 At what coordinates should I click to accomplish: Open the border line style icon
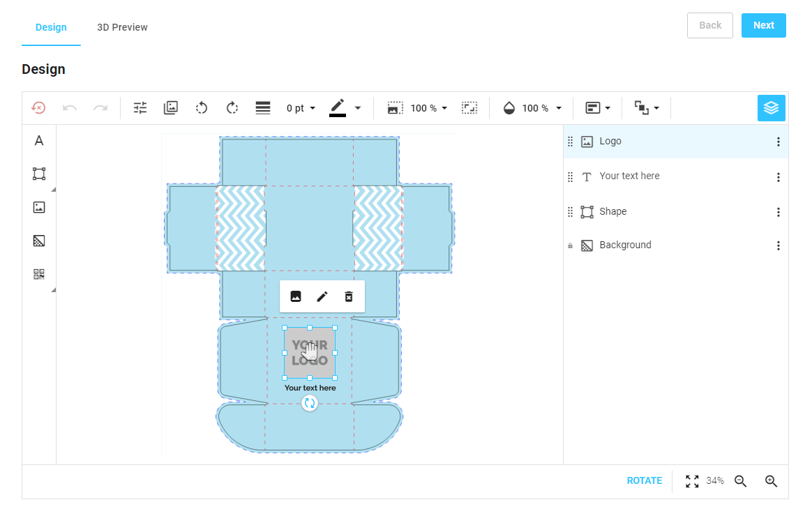(x=263, y=107)
